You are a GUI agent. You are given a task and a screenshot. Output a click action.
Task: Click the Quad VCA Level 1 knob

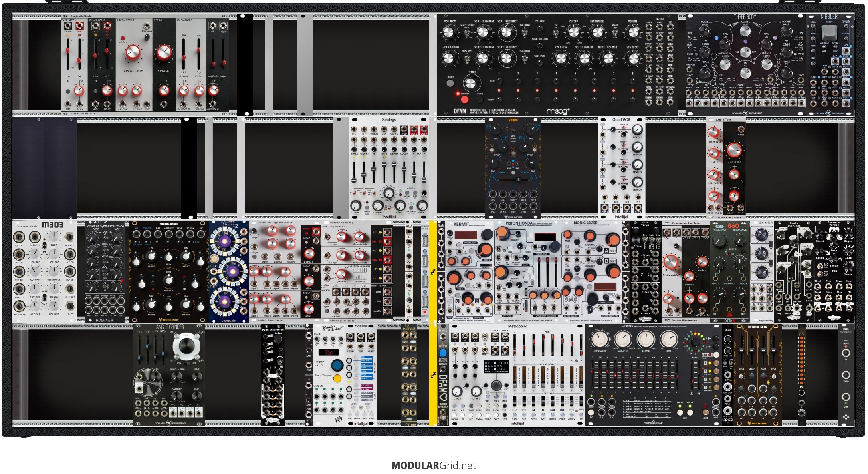[637, 130]
